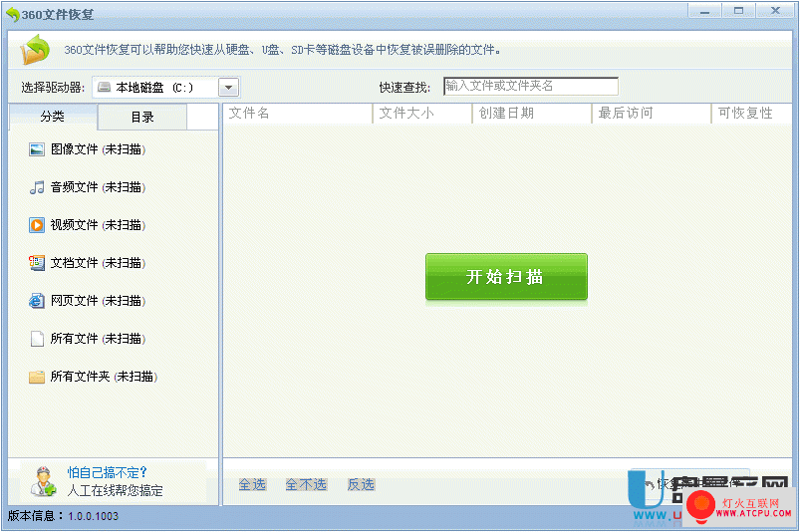This screenshot has height=532, width=801.
Task: Sort by 文件大小 column header
Action: point(423,114)
